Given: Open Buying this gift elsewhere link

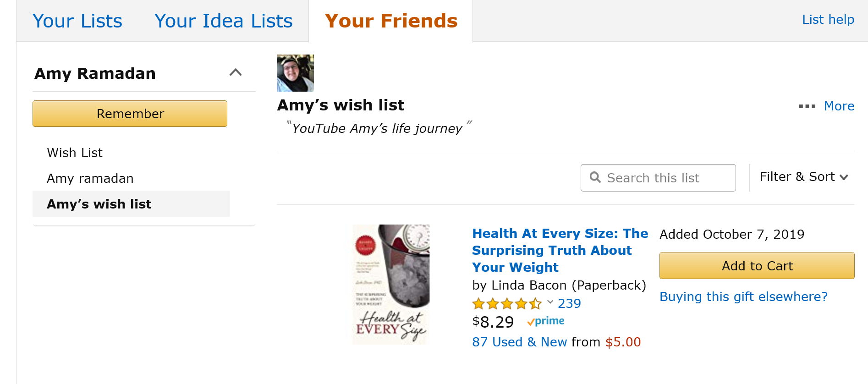Looking at the screenshot, I should pos(743,296).
